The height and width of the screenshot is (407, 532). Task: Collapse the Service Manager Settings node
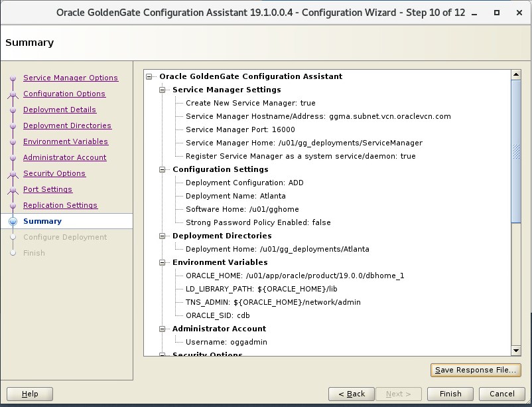pyautogui.click(x=162, y=90)
